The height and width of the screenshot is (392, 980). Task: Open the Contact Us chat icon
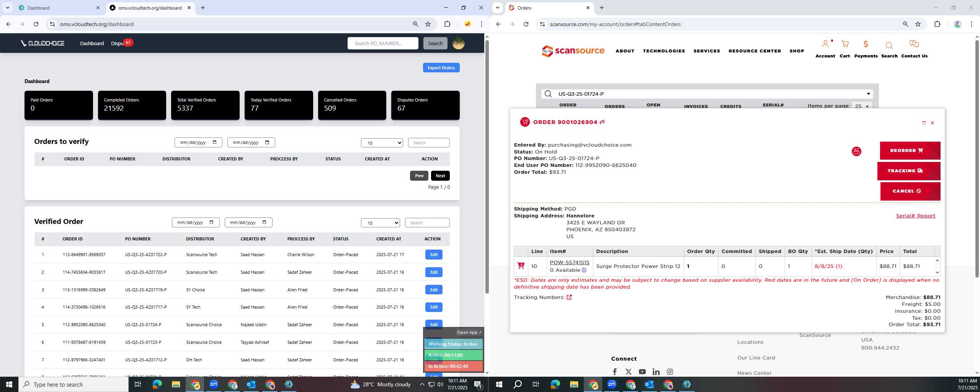pyautogui.click(x=914, y=44)
